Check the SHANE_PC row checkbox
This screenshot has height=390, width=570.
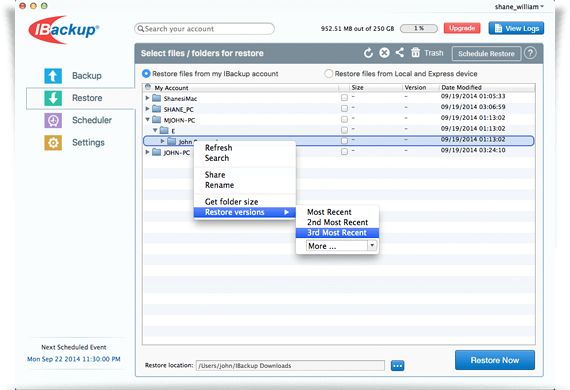click(x=344, y=108)
